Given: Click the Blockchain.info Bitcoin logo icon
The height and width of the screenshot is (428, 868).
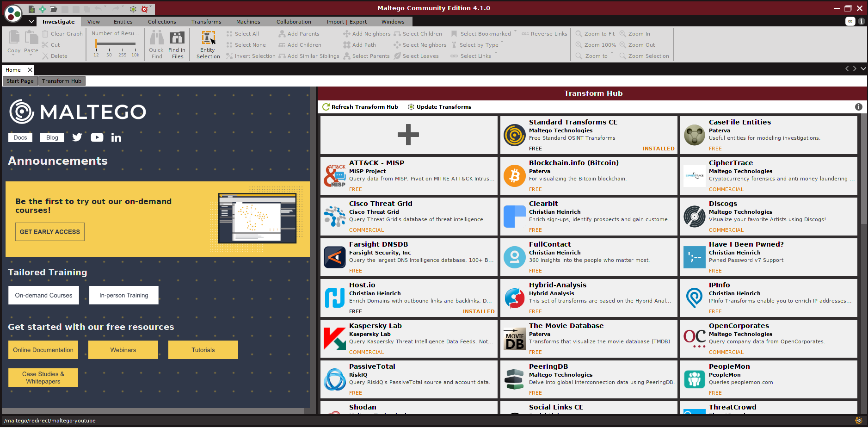Looking at the screenshot, I should coord(514,176).
